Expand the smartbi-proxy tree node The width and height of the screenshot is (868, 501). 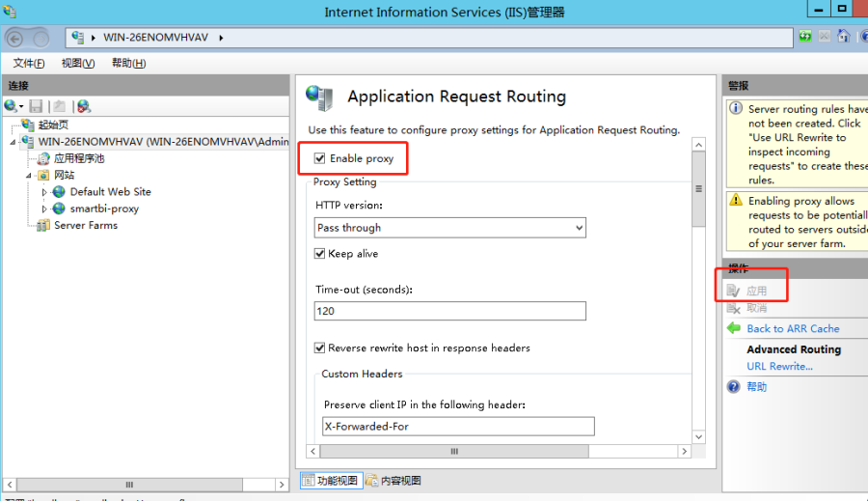(x=44, y=209)
